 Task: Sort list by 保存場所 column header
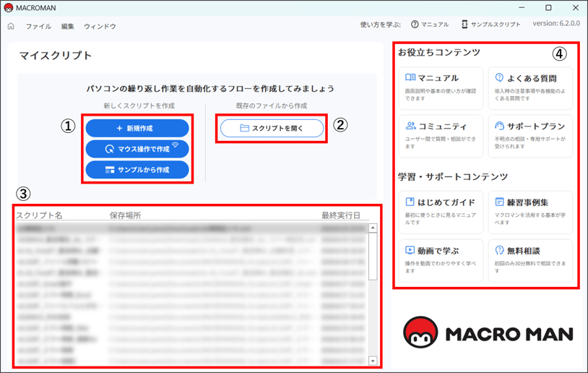click(125, 215)
